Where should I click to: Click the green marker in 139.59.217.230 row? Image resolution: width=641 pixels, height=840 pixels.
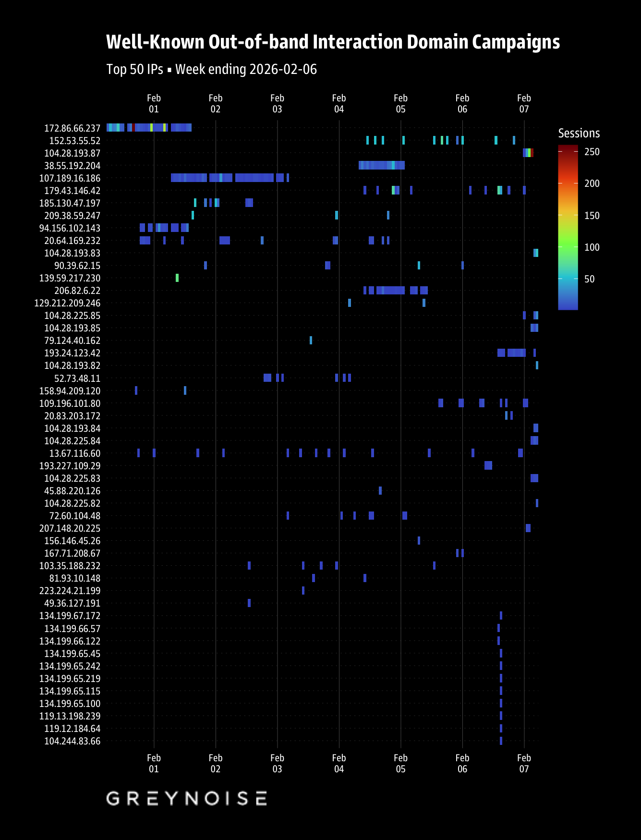coord(177,278)
